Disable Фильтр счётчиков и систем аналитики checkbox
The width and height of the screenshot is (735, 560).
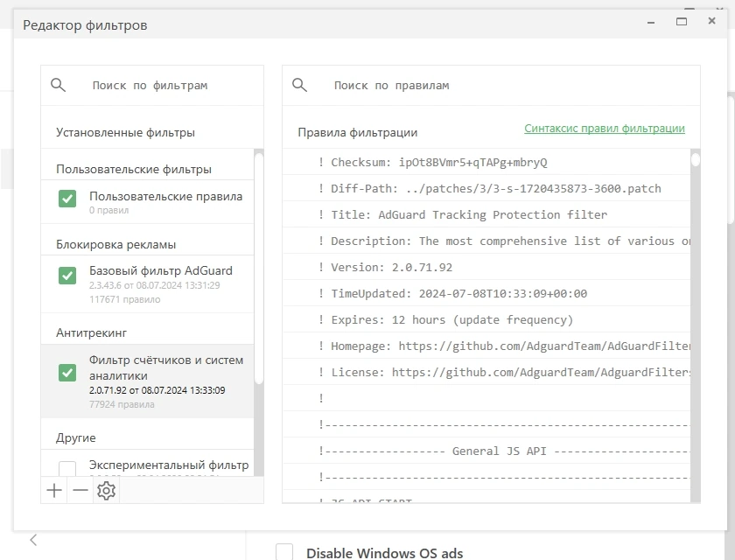(x=67, y=373)
